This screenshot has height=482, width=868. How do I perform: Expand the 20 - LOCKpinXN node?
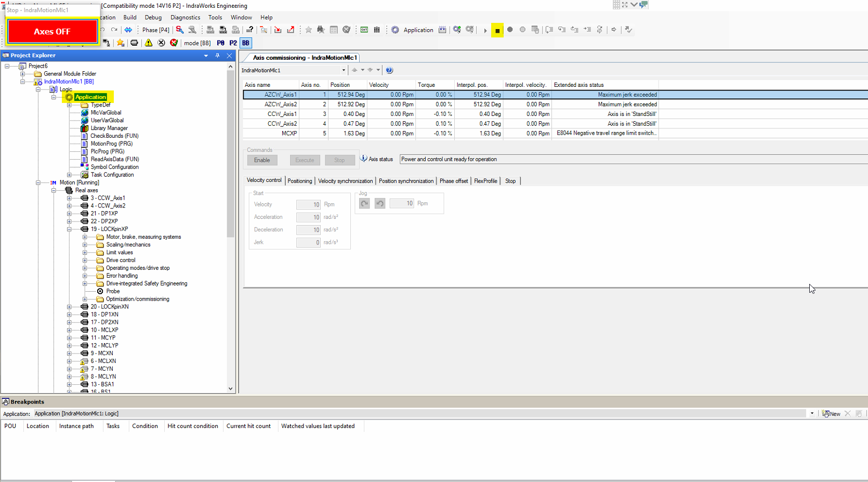[x=69, y=307]
